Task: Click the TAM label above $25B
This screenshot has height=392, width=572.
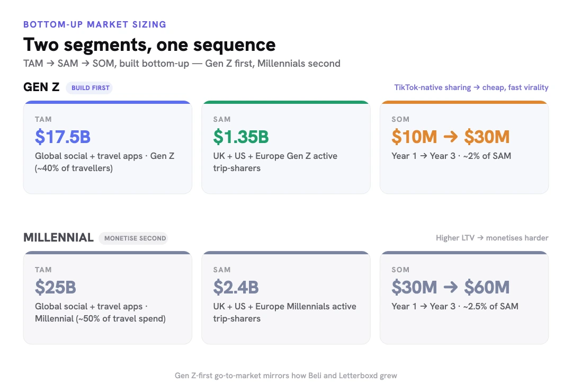Action: coord(43,270)
